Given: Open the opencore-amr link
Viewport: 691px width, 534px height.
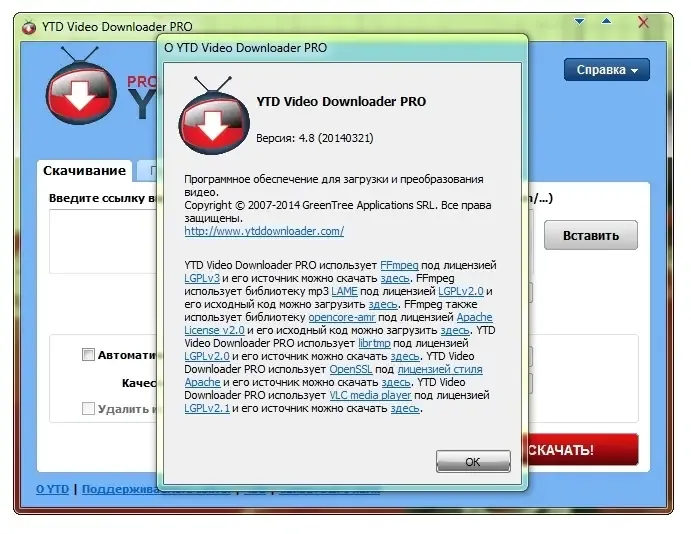Looking at the screenshot, I should (342, 317).
